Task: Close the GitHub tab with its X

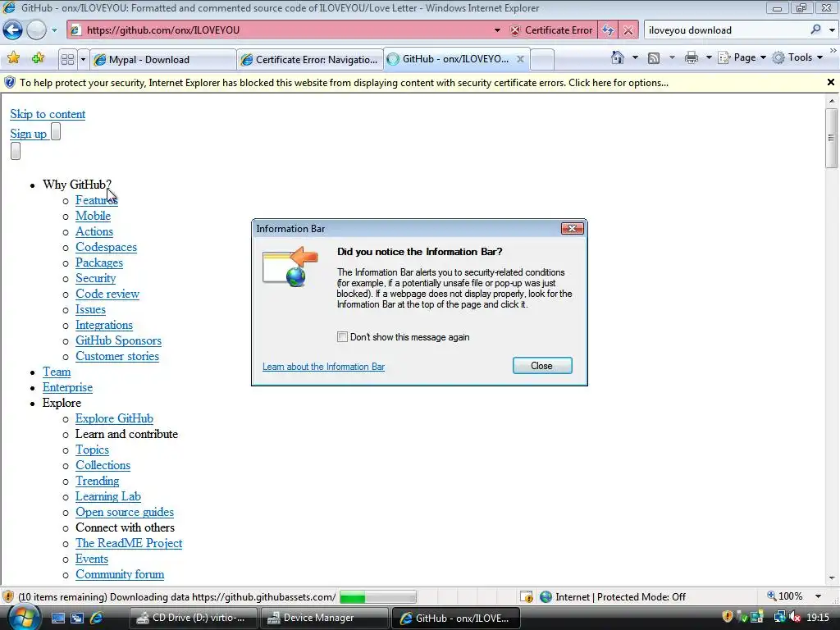Action: point(520,59)
